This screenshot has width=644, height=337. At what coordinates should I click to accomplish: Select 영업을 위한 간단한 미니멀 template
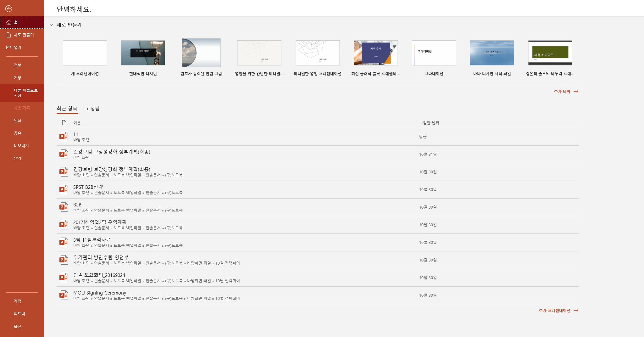pos(259,53)
